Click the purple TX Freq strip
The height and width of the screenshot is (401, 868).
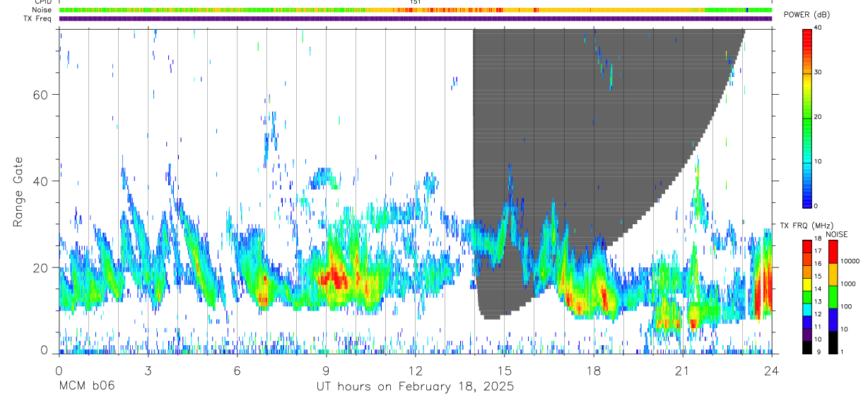416,18
